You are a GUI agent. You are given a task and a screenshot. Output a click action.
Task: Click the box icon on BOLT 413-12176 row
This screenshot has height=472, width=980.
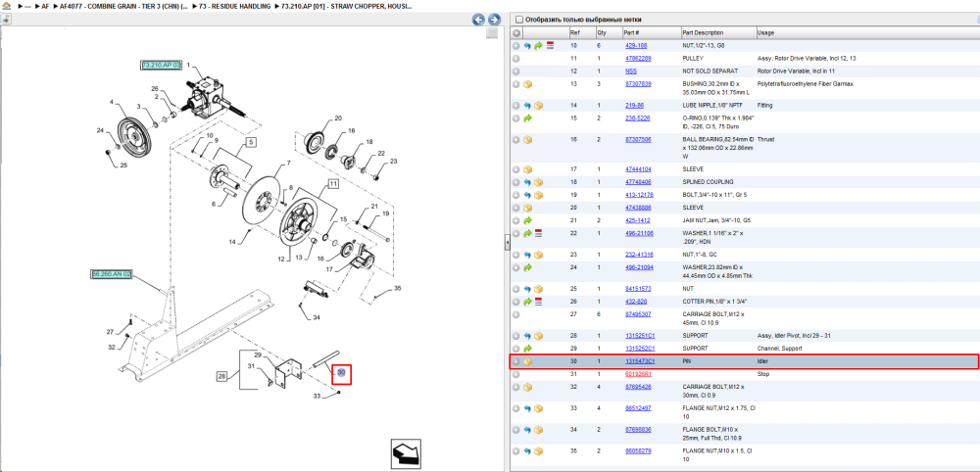[538, 195]
